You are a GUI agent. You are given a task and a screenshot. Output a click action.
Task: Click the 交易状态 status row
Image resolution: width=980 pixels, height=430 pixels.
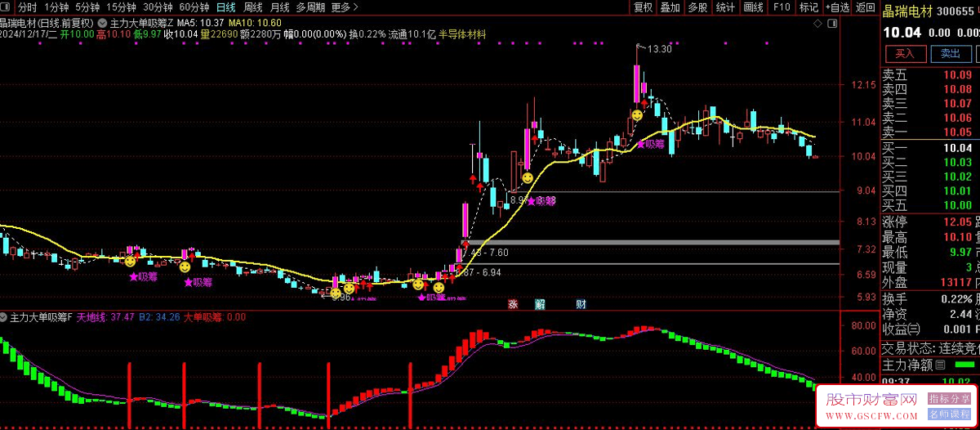point(930,347)
